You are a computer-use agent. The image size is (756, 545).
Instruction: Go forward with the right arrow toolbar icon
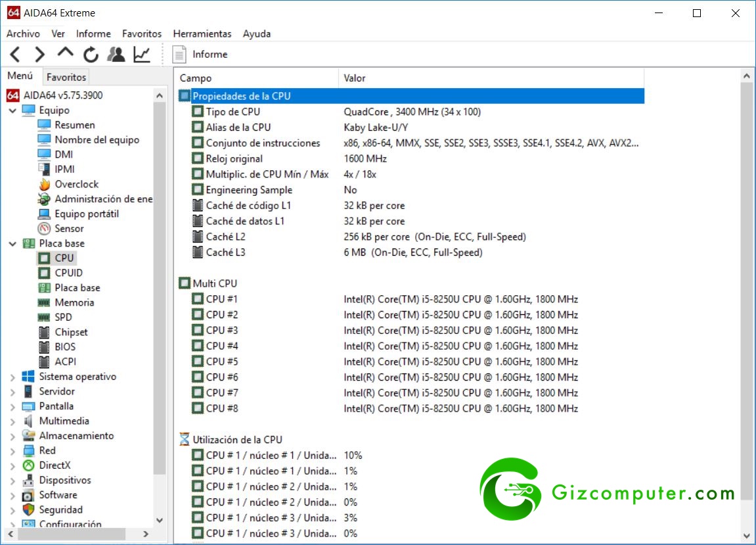(x=39, y=55)
